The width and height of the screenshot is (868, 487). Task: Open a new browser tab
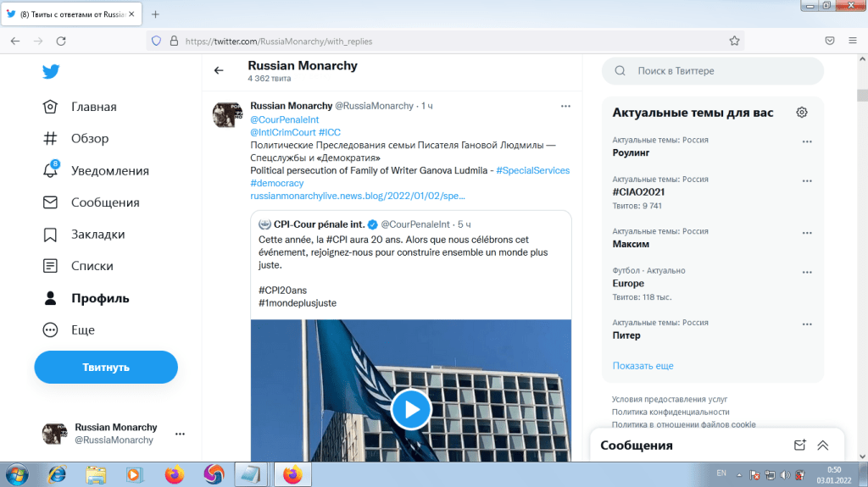click(156, 14)
